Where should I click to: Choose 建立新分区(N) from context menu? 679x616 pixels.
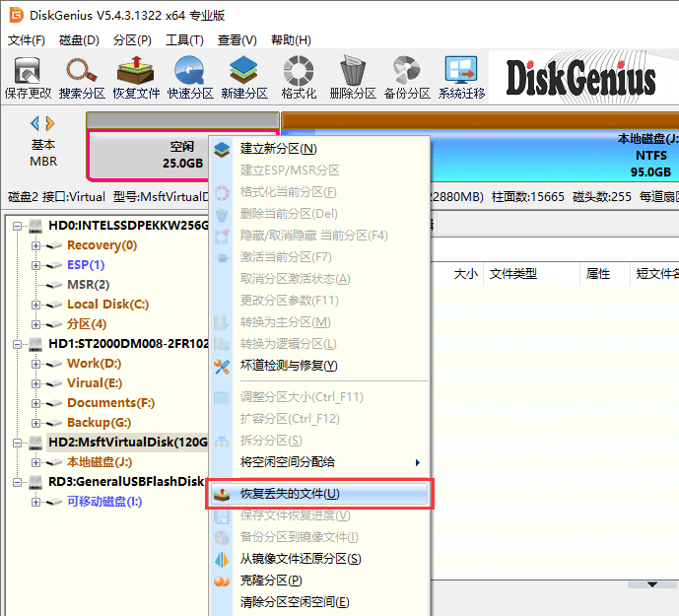click(x=319, y=149)
